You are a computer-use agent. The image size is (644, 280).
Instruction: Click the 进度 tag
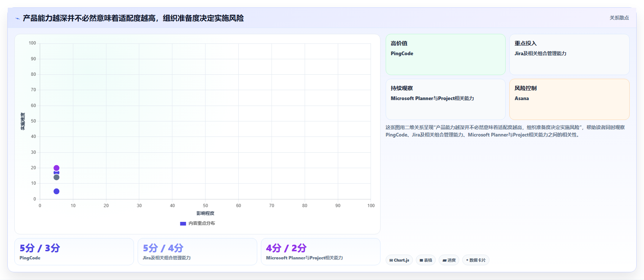click(x=449, y=260)
